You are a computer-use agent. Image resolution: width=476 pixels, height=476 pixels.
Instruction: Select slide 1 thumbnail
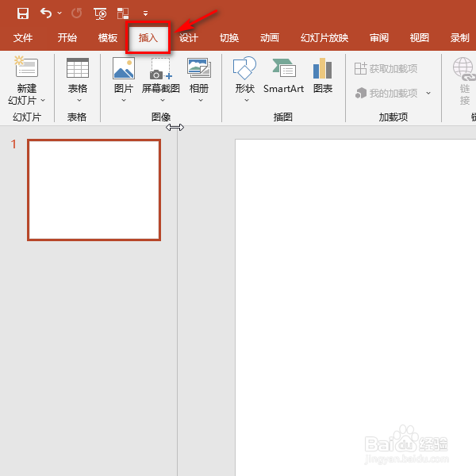point(94,190)
